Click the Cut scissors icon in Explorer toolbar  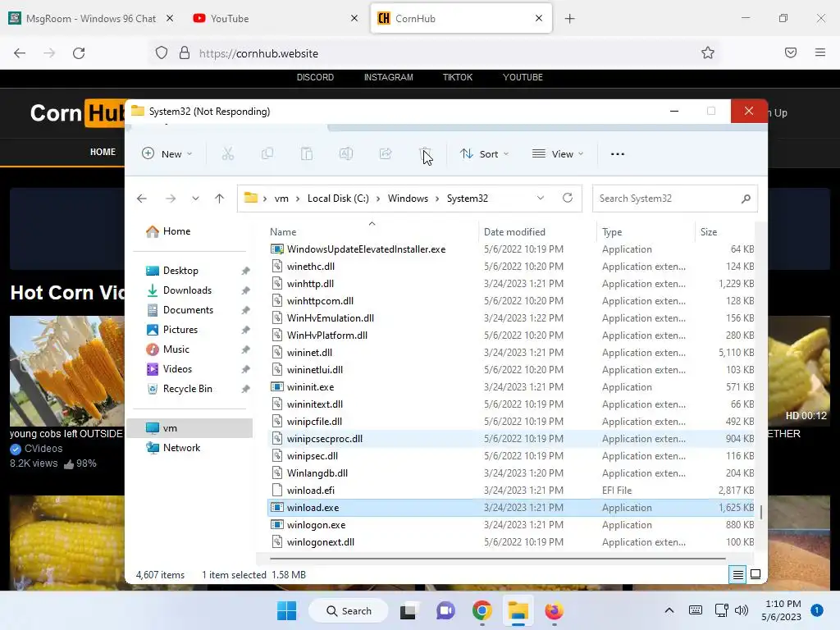tap(228, 153)
